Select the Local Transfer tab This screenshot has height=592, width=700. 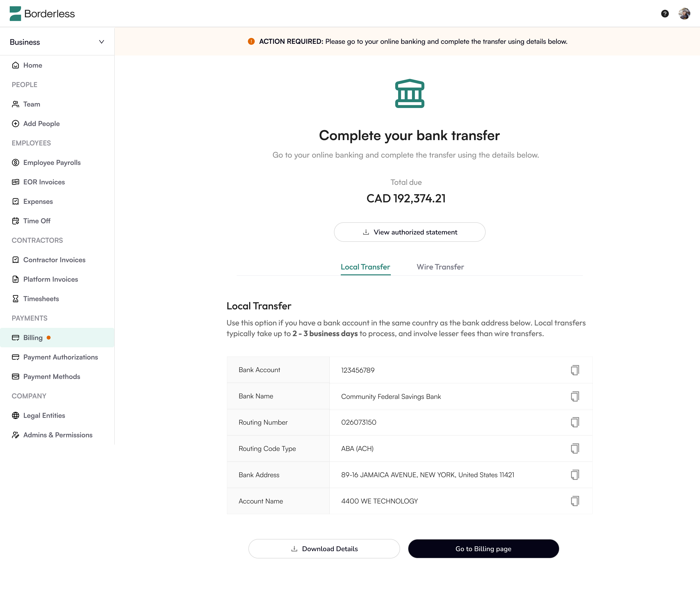[365, 267]
